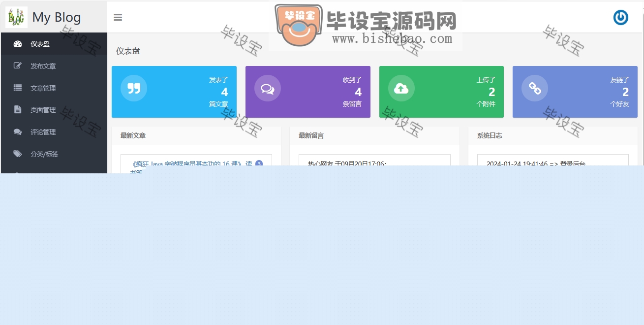Select the 评论管理 comment bubble icon
Screen dimensions: 644x325
[x=18, y=131]
